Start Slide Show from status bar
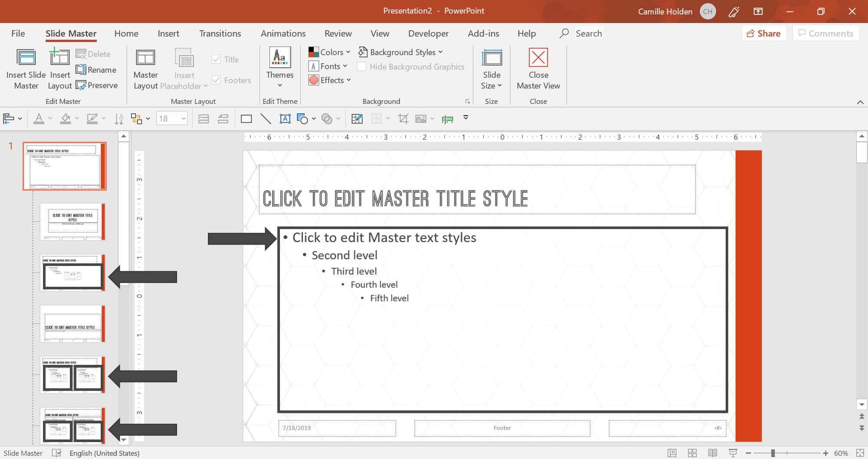Screen dimensions: 868x459 pyautogui.click(x=733, y=453)
